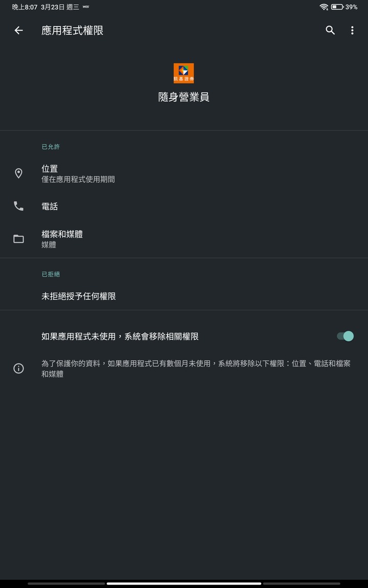368x588 pixels.
Task: Tap the 應用程式權限 page title
Action: (x=72, y=31)
